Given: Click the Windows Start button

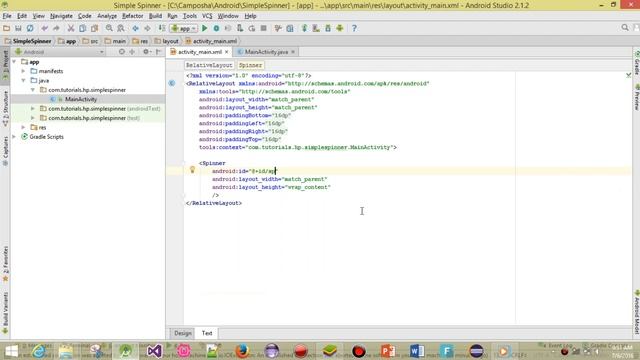Looking at the screenshot, I should pos(11,351).
